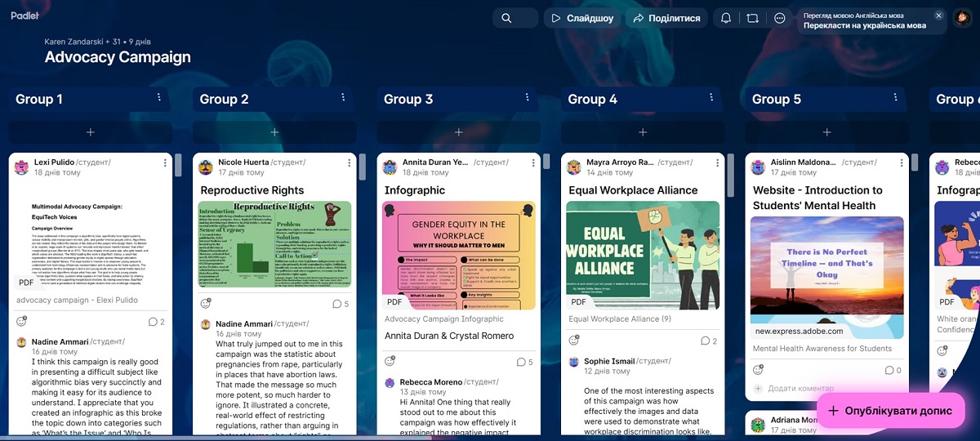Open Group 2 section options menu
The image size is (980, 441).
tap(344, 98)
